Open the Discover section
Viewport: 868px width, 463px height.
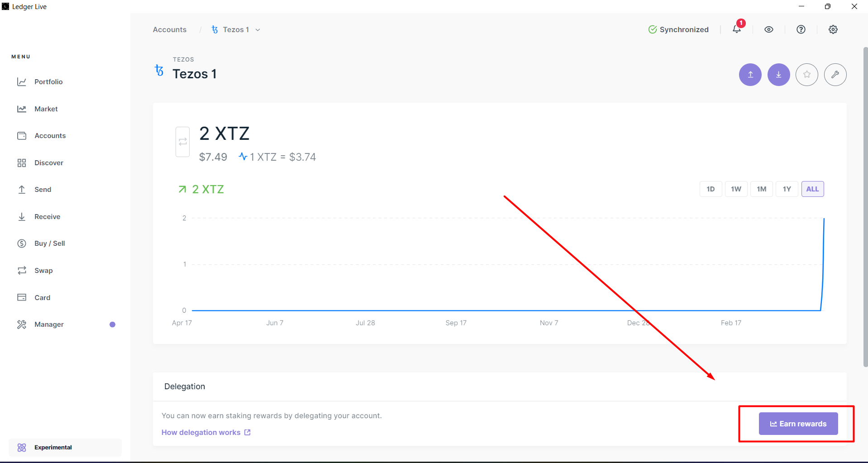[48, 163]
